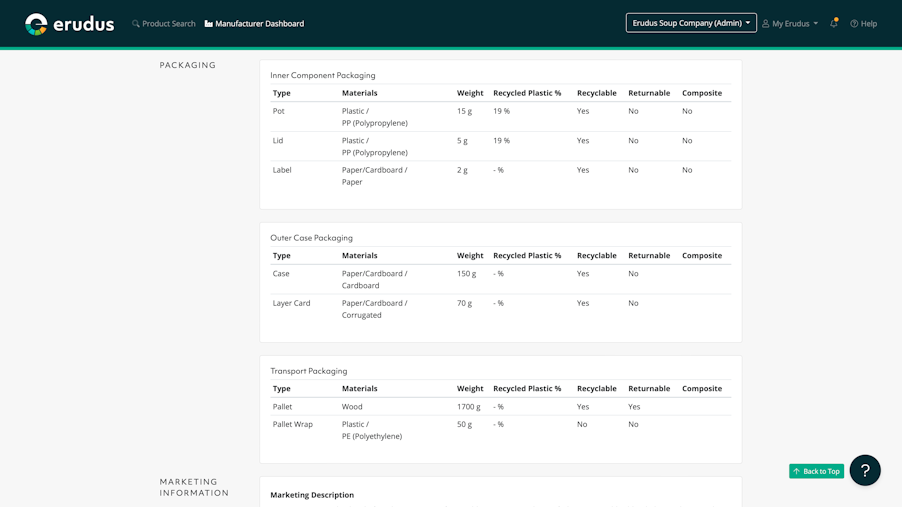Click the Inner Component Packaging heading
Image resolution: width=902 pixels, height=507 pixels.
323,75
